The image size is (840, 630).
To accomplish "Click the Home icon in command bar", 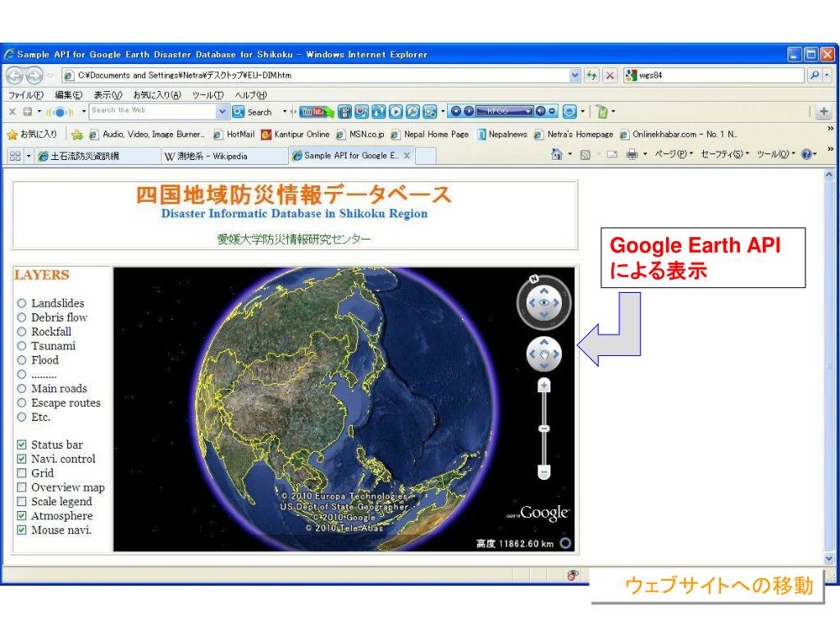I will pyautogui.click(x=557, y=155).
